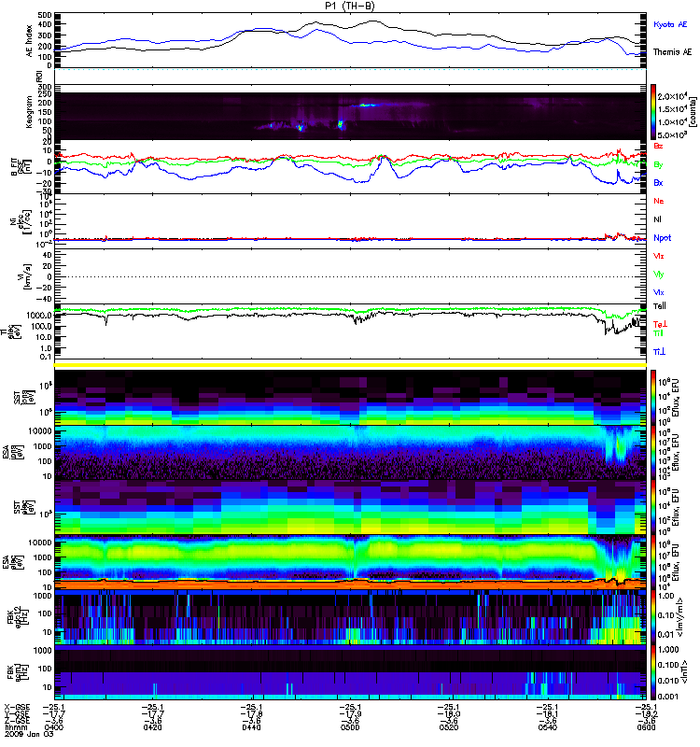Select the 0440 time tick label
Viewport: 700px width, 747px height.
251,727
